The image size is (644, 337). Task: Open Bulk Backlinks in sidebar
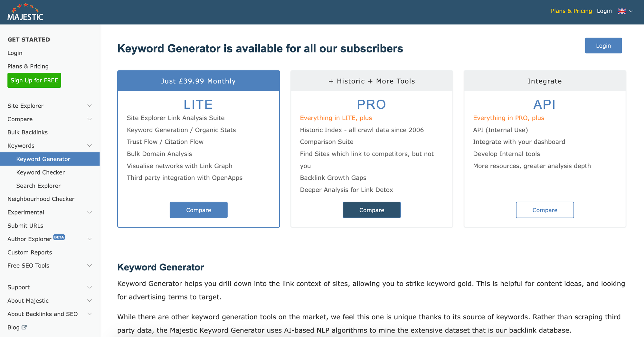[27, 132]
